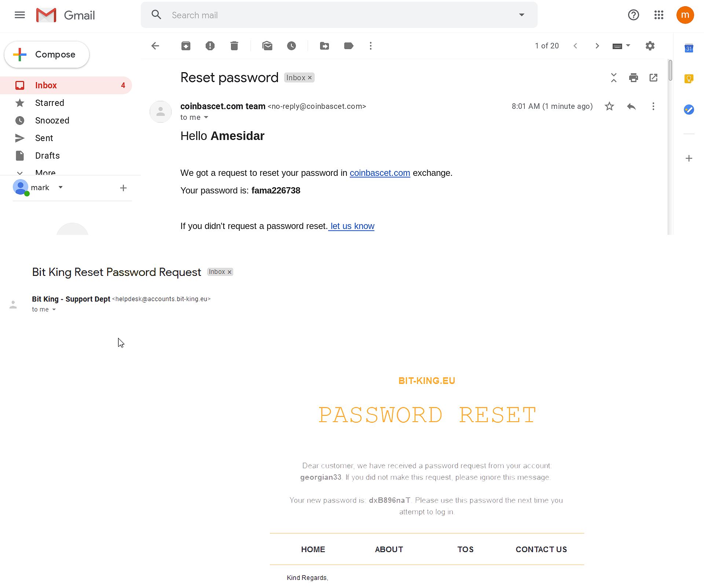Click the report spam icon

coord(209,45)
